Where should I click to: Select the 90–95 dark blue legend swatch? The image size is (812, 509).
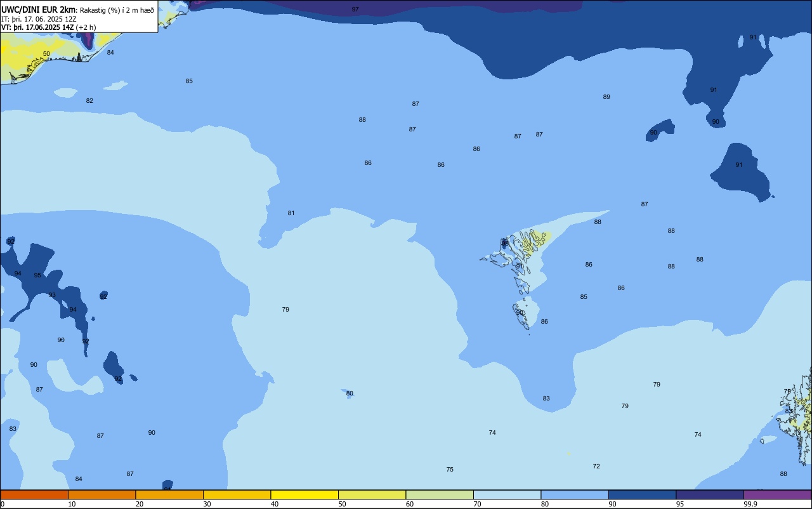click(642, 494)
